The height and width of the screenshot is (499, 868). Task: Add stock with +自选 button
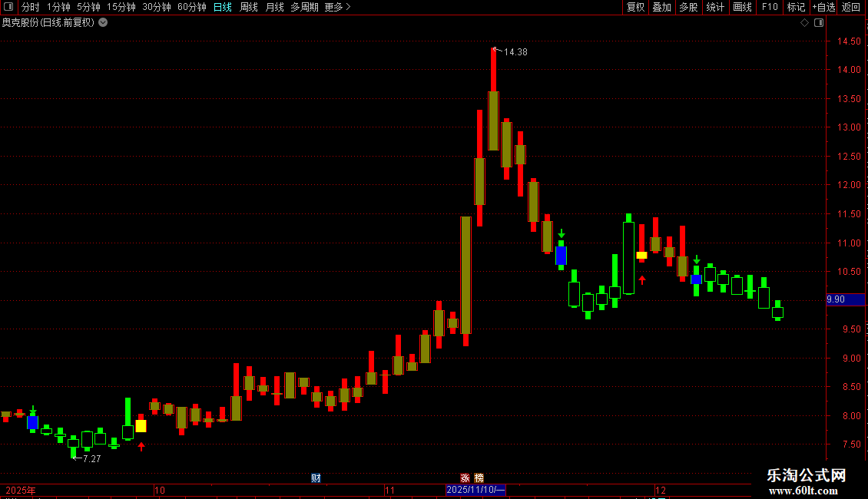[823, 7]
